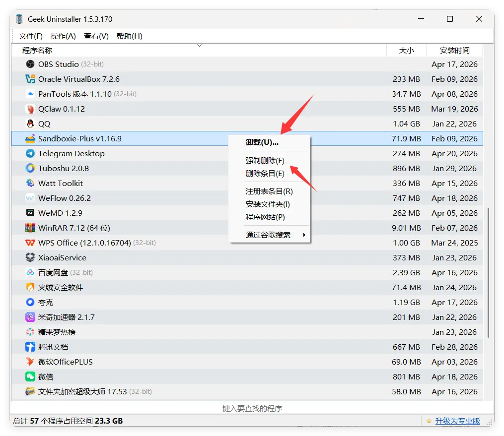
Task: Open the 操作(A) menu
Action: click(63, 36)
